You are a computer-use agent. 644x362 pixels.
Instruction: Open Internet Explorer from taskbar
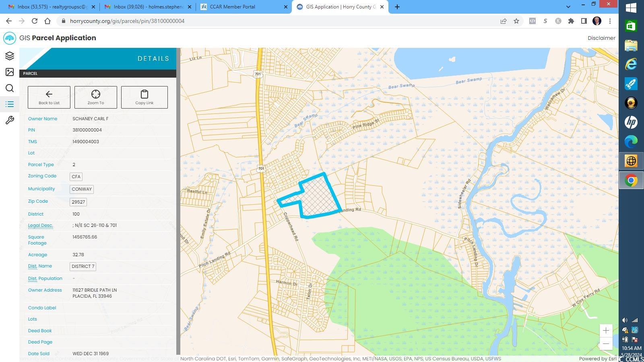pos(631,64)
